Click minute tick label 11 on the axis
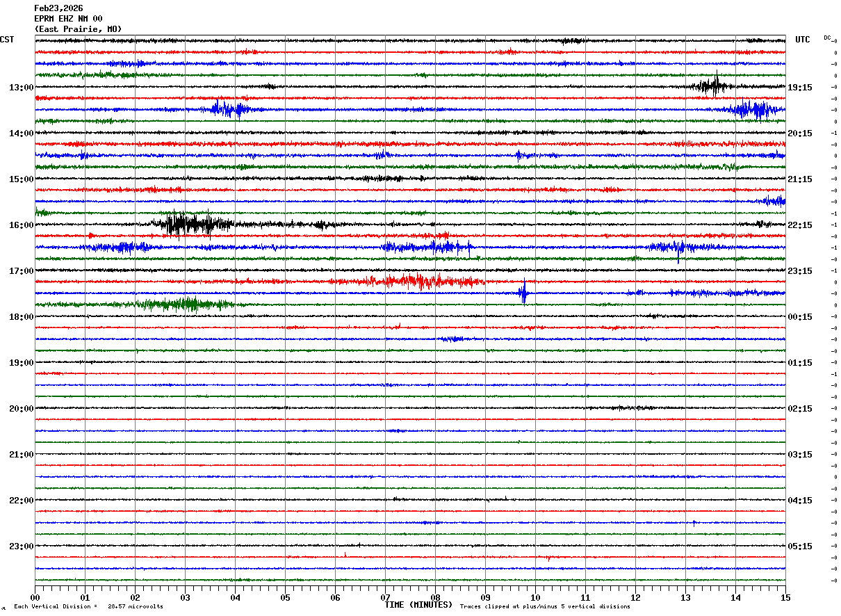 (585, 597)
